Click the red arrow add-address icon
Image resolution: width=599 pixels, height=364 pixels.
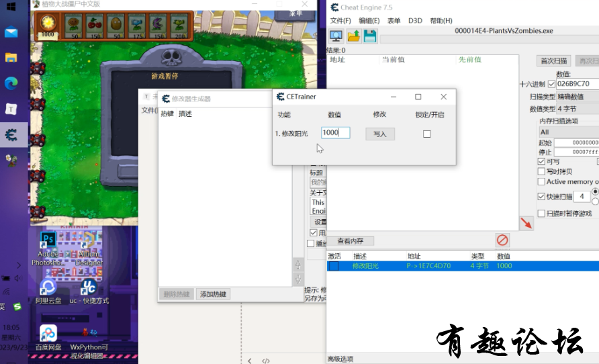point(526,223)
